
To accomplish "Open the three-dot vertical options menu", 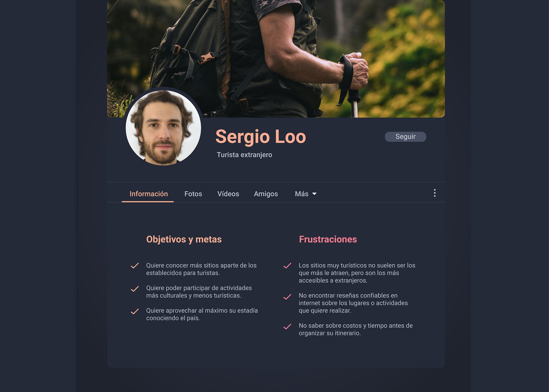I will (434, 193).
